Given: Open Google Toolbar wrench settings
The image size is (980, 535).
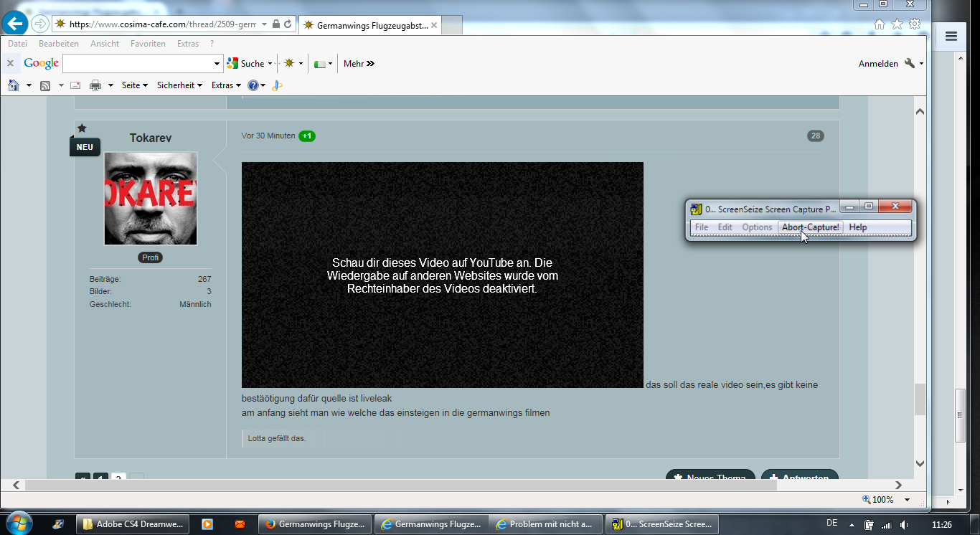Looking at the screenshot, I should 910,63.
